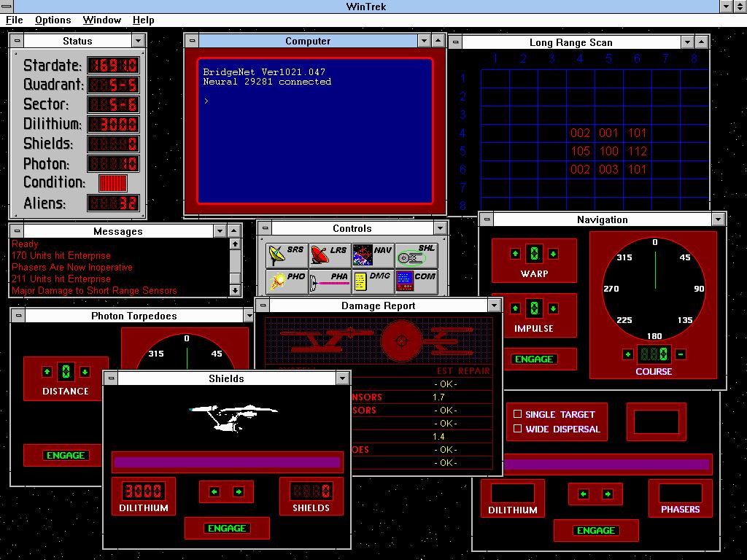Open the Long Range Scan control menu box
747x560 pixels.
click(455, 42)
